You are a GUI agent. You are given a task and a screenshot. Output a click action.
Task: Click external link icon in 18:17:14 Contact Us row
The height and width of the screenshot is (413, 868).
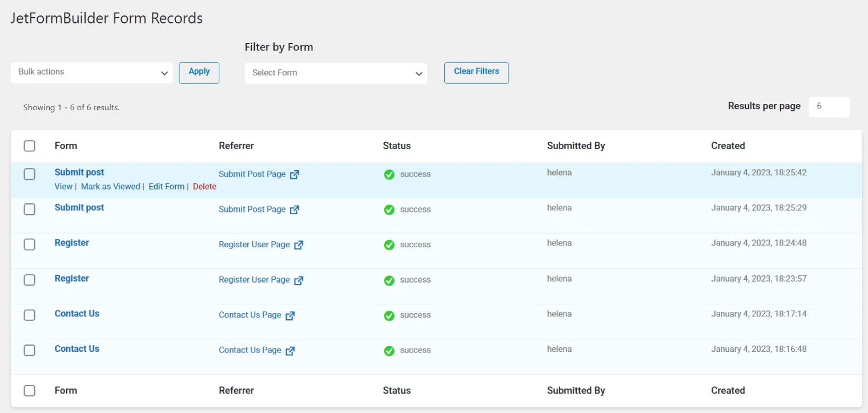(290, 316)
